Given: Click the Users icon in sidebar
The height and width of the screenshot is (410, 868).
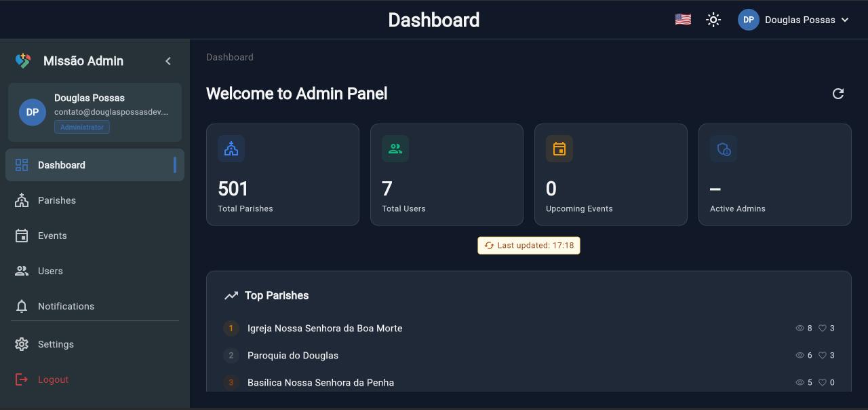Looking at the screenshot, I should 21,270.
